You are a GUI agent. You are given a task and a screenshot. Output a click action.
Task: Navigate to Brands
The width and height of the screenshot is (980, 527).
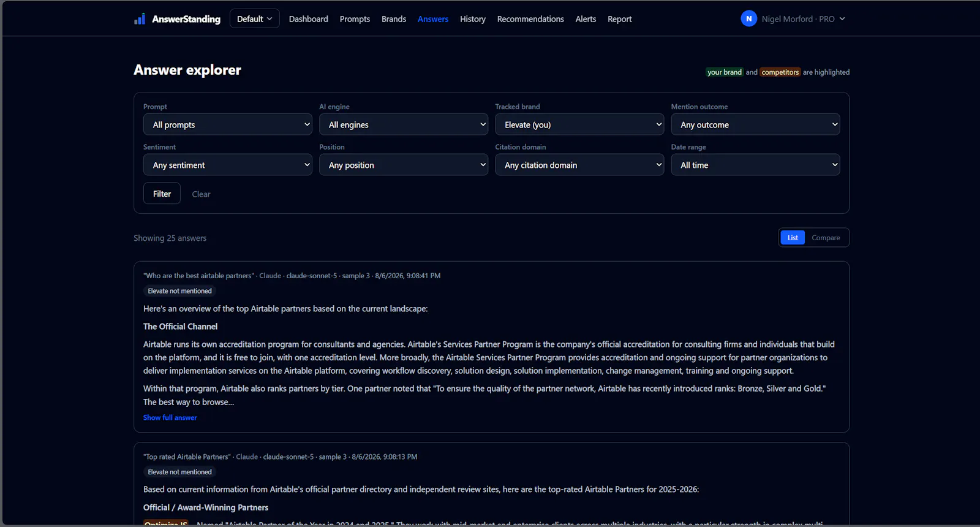[394, 19]
